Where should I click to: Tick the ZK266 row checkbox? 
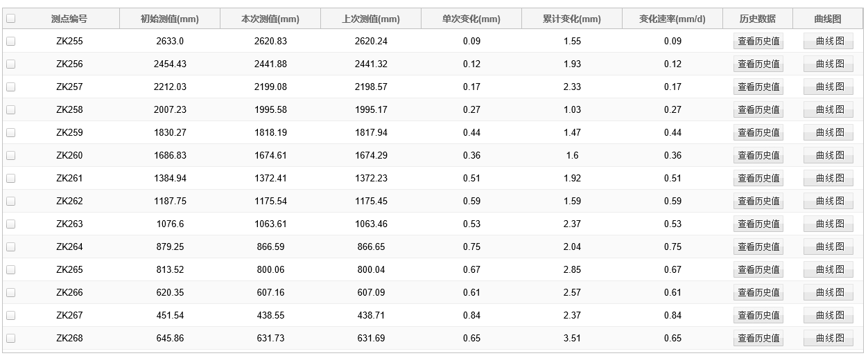(10, 292)
